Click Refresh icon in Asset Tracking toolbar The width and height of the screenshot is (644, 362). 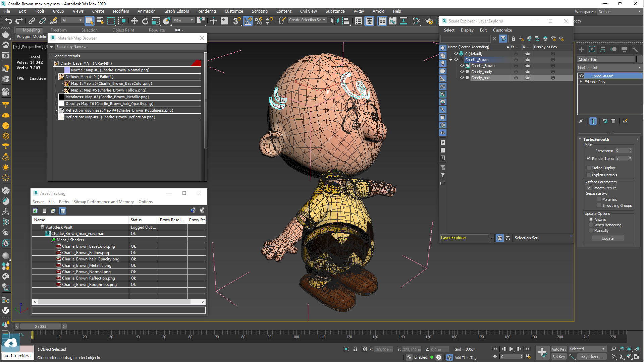click(35, 211)
